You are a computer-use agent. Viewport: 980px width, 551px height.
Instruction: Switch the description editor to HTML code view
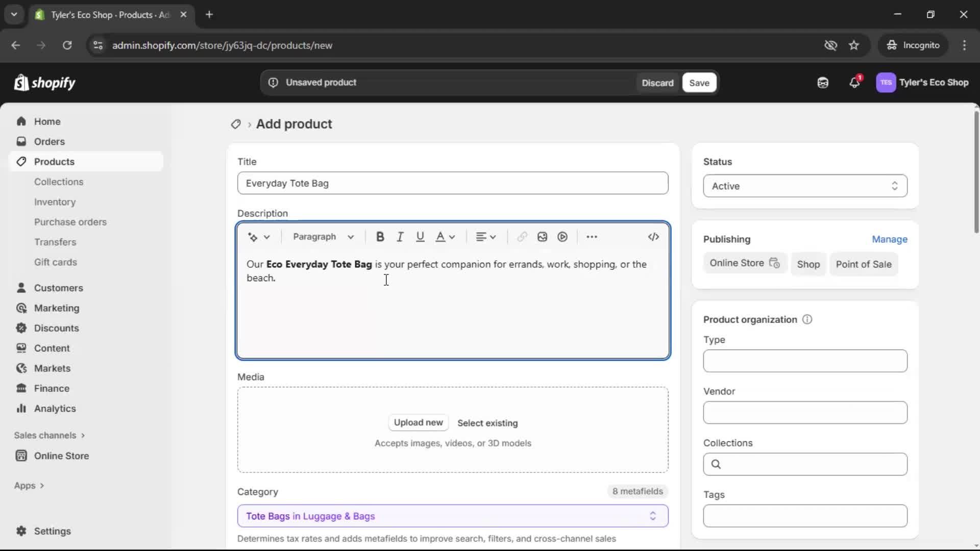click(654, 237)
